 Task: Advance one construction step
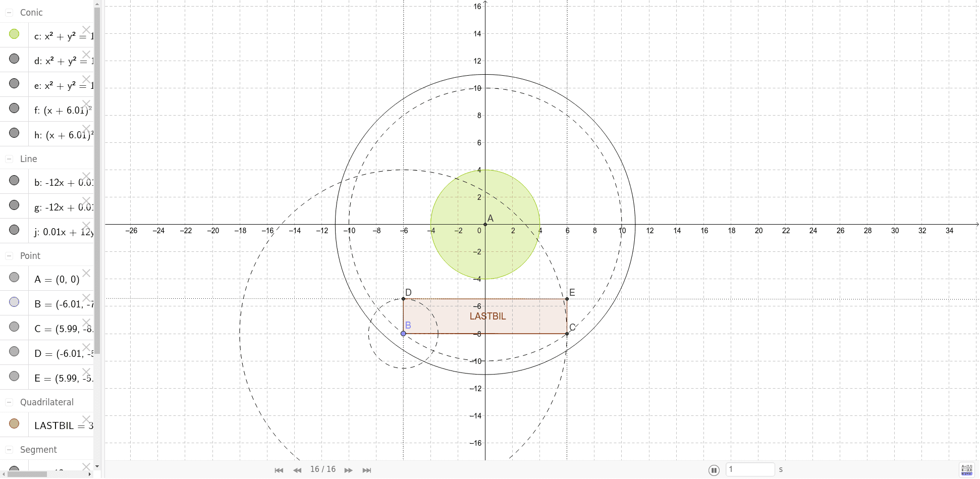348,470
